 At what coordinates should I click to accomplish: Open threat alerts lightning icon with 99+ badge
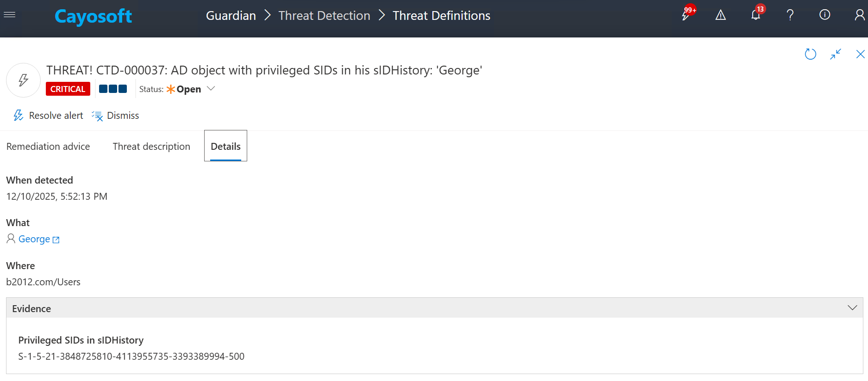(x=686, y=15)
